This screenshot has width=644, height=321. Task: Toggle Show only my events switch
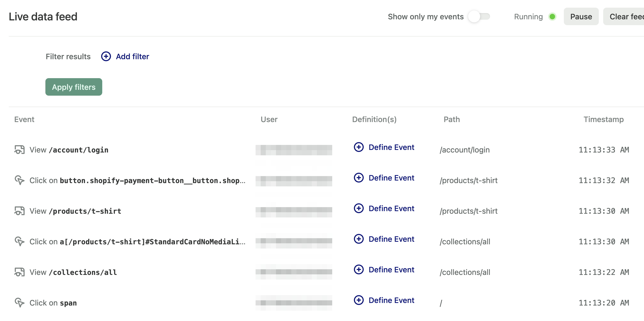pos(479,17)
